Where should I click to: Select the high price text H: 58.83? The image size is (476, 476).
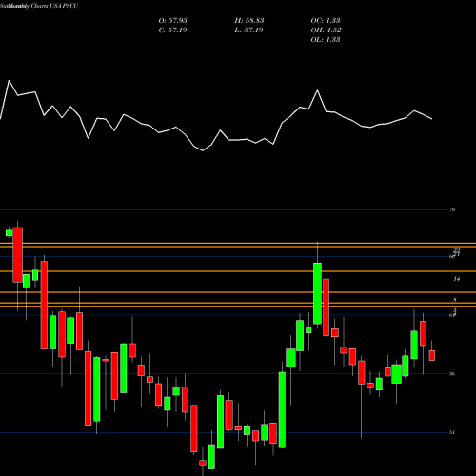249,21
